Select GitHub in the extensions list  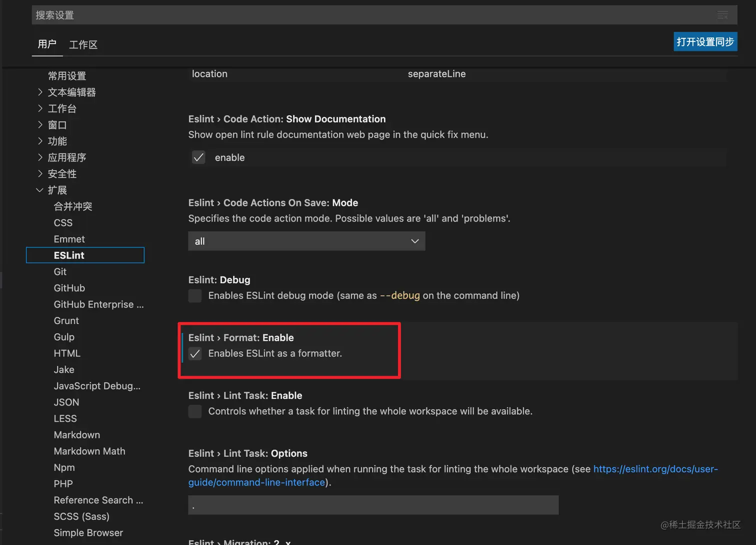[69, 288]
